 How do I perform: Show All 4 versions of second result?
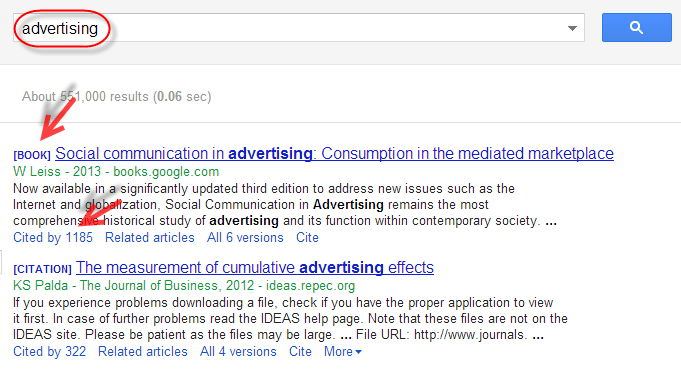[238, 351]
